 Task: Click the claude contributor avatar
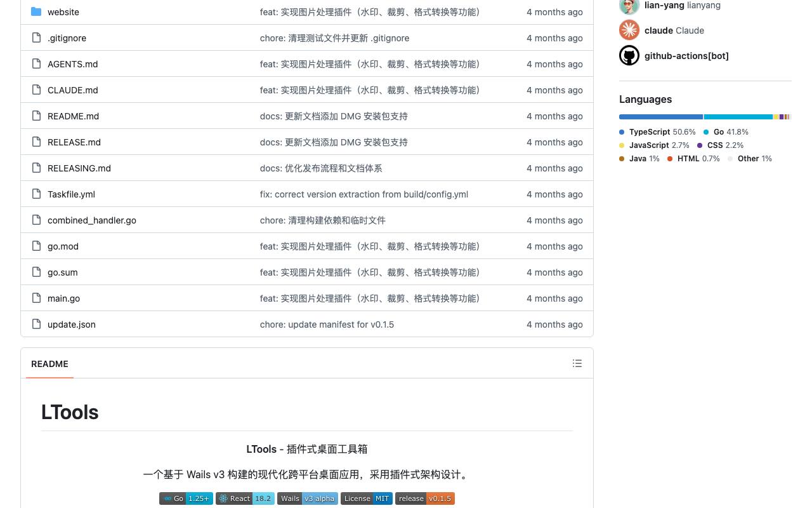click(x=629, y=30)
